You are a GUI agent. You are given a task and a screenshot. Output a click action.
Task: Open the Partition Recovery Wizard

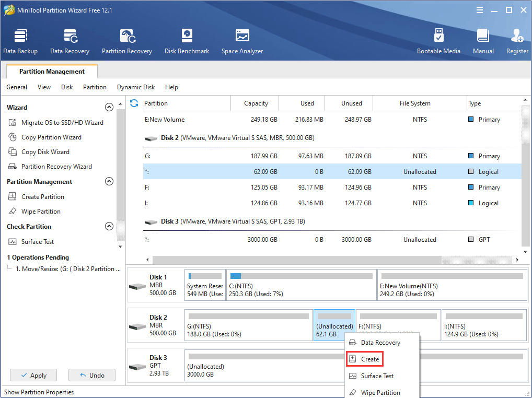point(50,166)
